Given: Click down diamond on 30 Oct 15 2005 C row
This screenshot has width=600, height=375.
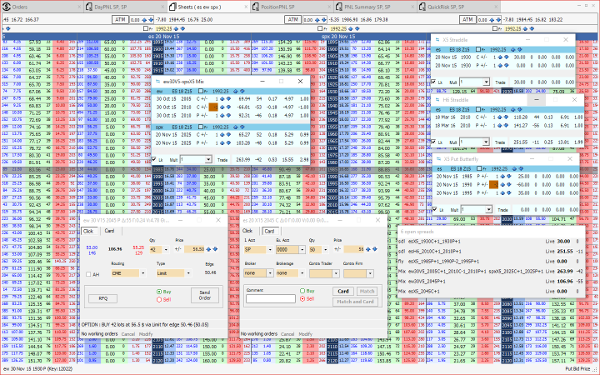Looking at the screenshot, I should pyautogui.click(x=228, y=99).
